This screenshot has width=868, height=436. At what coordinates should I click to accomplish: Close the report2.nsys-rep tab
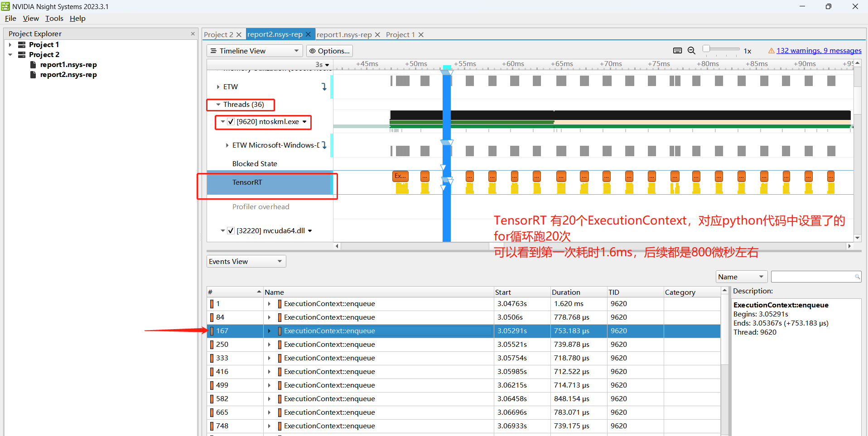pyautogui.click(x=308, y=34)
